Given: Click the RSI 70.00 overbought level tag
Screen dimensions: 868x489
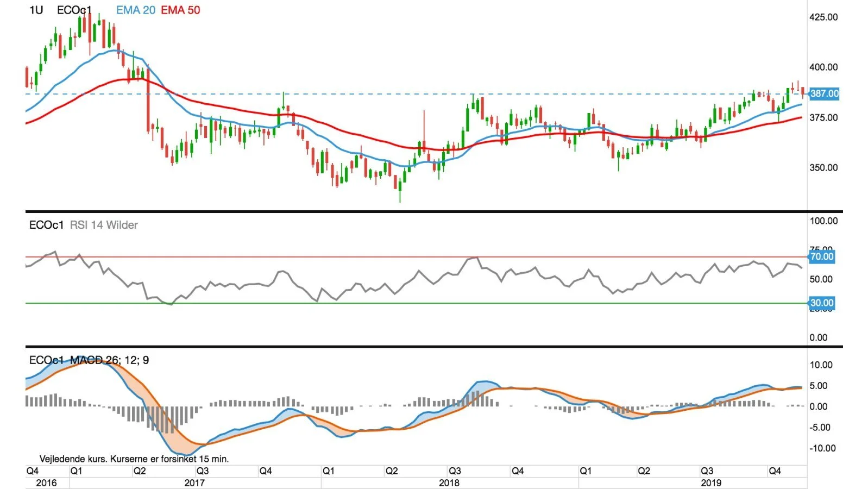Looking at the screenshot, I should (821, 256).
